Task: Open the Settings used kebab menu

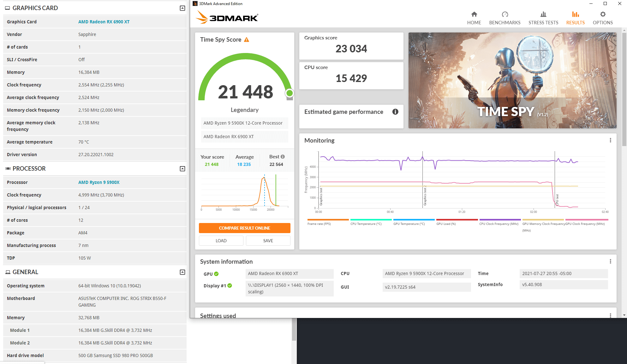Action: pyautogui.click(x=611, y=315)
